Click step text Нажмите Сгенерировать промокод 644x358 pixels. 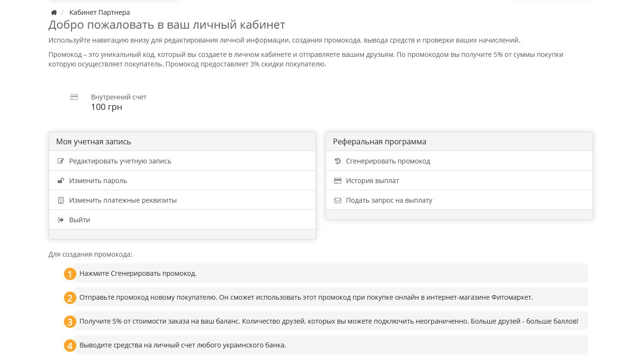click(138, 273)
